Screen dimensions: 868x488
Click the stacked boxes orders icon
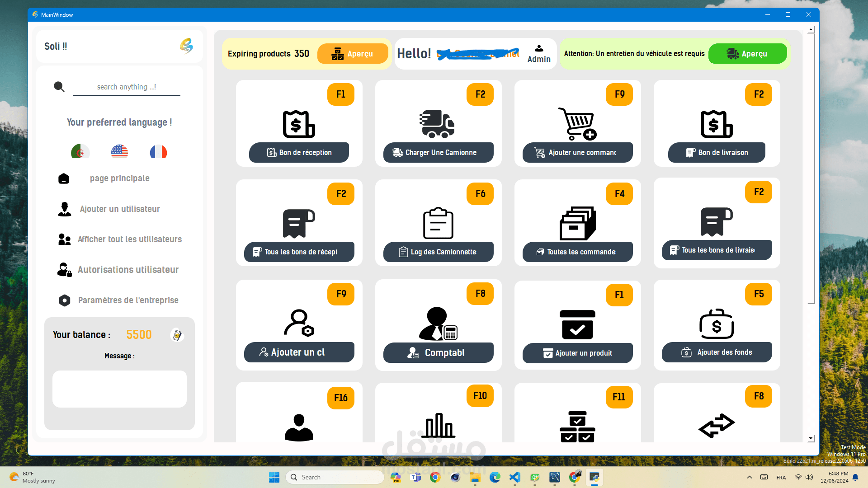[x=577, y=223]
